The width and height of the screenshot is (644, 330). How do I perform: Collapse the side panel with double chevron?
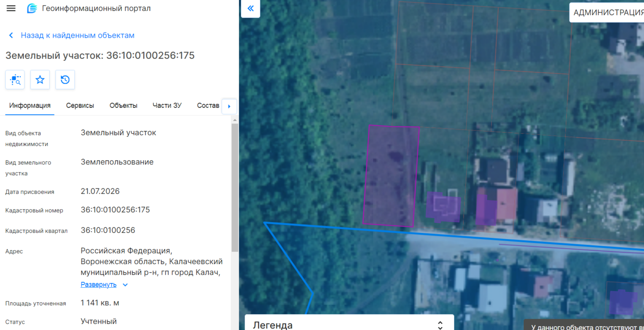coord(250,8)
